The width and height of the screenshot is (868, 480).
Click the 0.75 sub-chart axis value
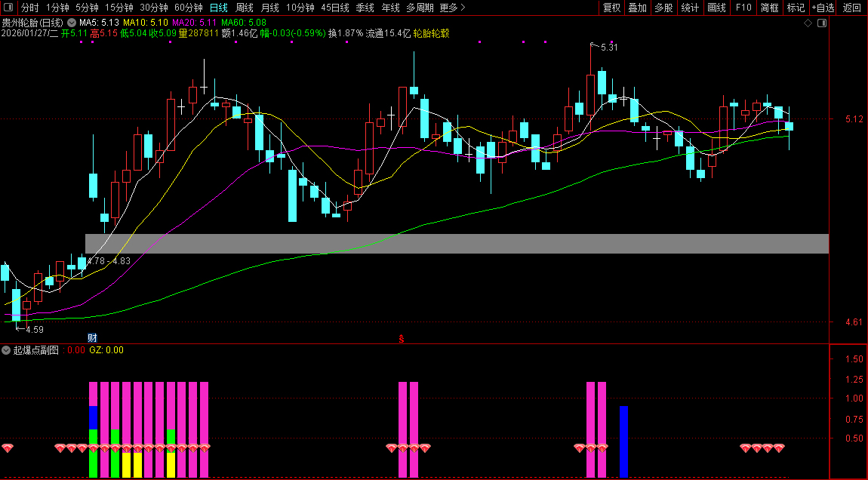(854, 419)
